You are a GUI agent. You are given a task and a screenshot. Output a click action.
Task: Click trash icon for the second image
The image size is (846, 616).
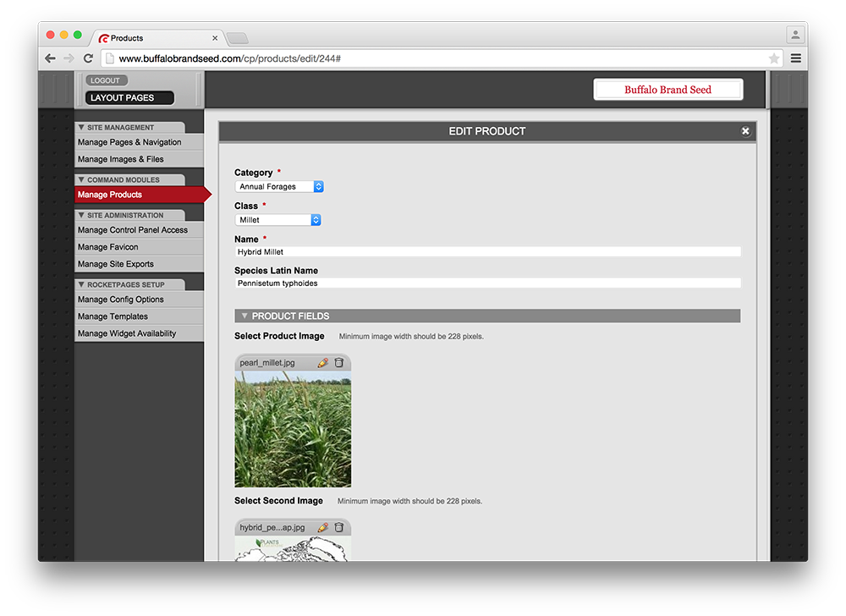tap(339, 527)
